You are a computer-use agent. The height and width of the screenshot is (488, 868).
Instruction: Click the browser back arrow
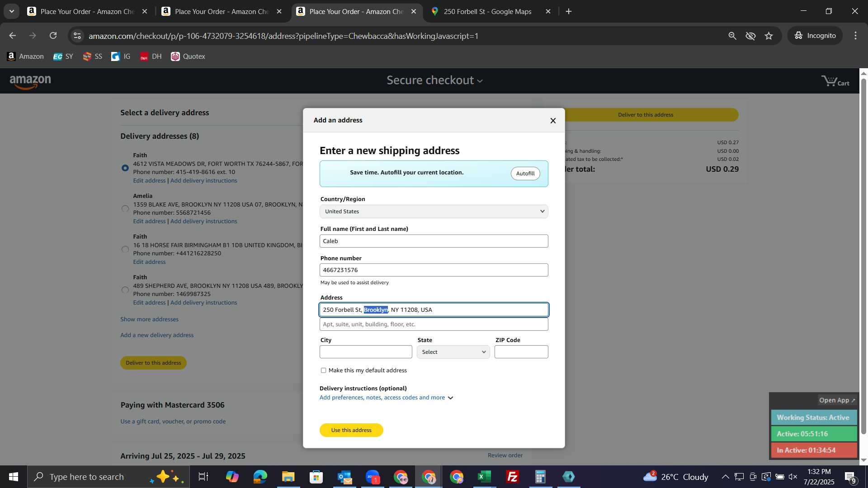12,36
